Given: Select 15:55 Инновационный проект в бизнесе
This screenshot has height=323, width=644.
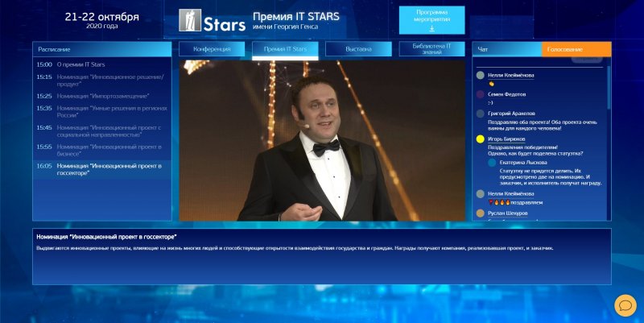Looking at the screenshot, I should tap(102, 150).
